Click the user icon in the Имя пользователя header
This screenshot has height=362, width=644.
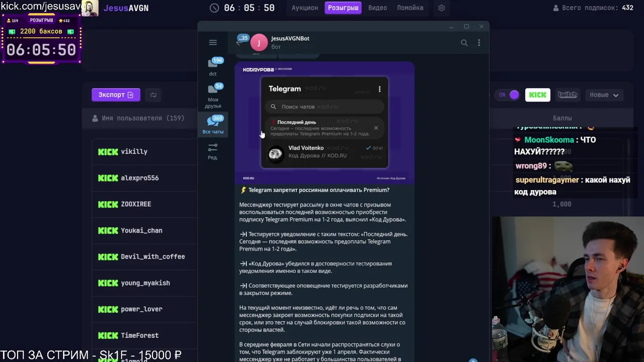pyautogui.click(x=95, y=118)
